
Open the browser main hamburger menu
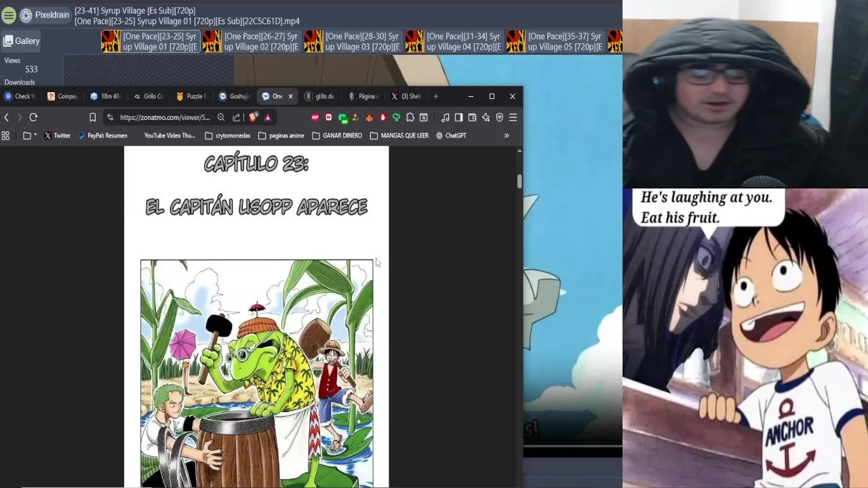513,117
